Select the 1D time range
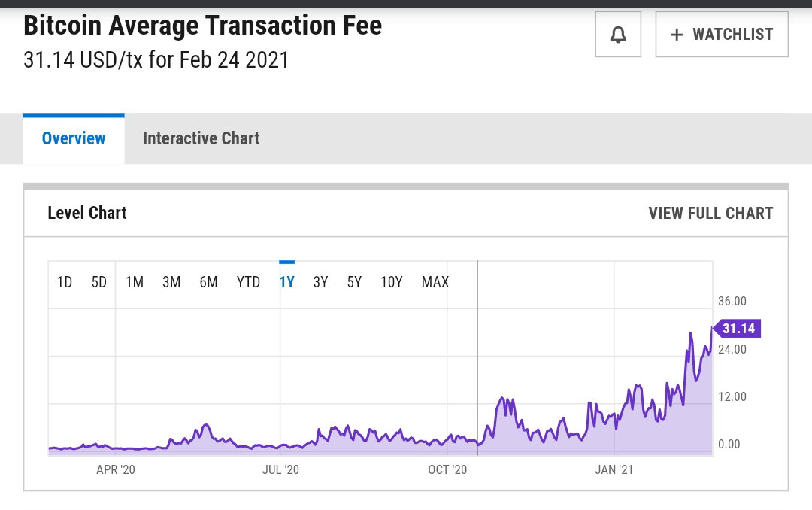This screenshot has width=812, height=510. 65,282
